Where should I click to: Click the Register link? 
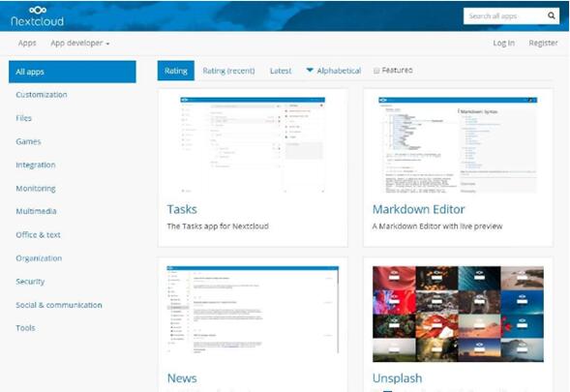click(x=543, y=43)
